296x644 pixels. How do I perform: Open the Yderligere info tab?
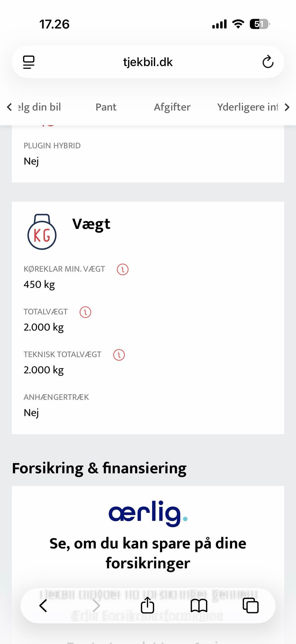coord(247,107)
